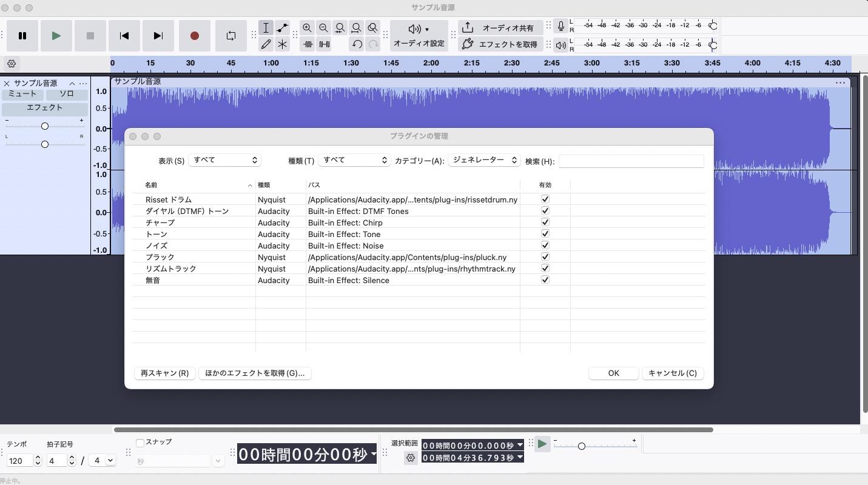Click the red Record button
The image size is (868, 485).
[x=195, y=36]
